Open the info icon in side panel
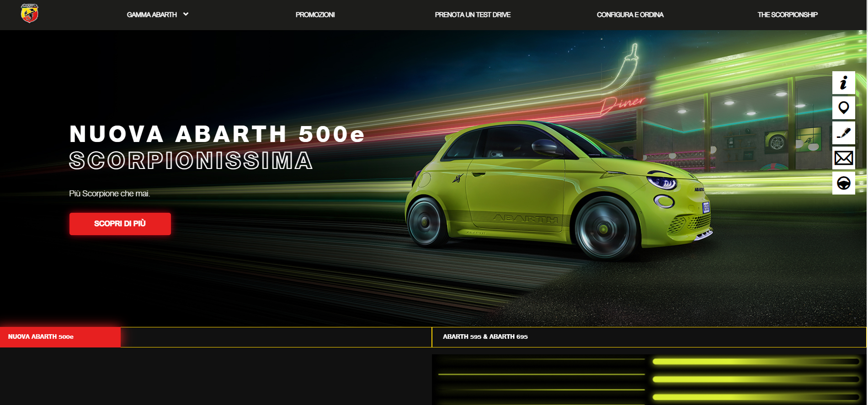This screenshot has width=868, height=405. point(843,83)
